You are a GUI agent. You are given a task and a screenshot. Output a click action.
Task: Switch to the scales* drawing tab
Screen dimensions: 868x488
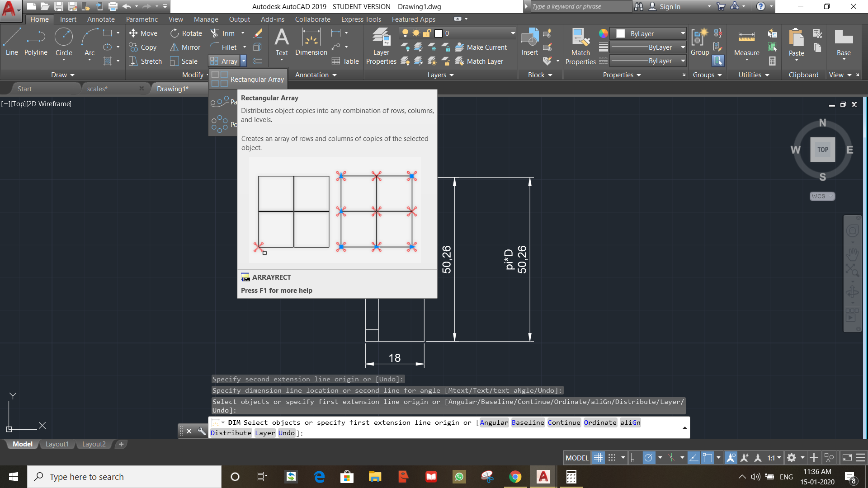click(97, 89)
